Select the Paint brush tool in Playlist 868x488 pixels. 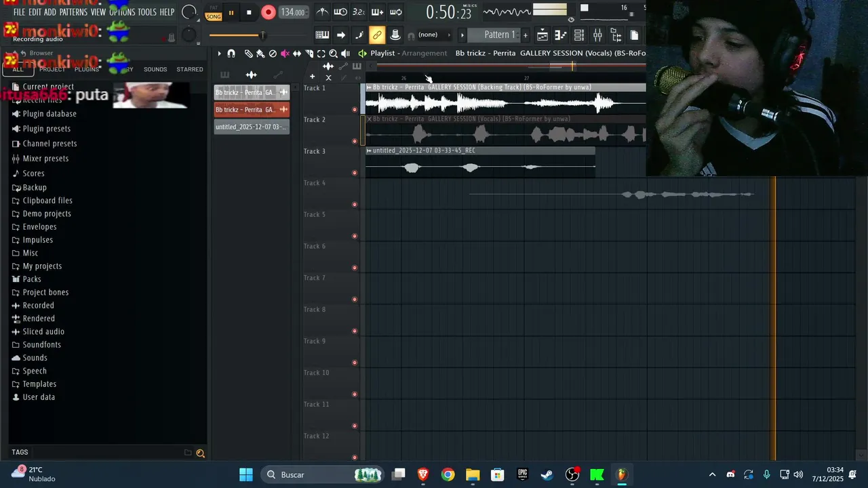260,54
